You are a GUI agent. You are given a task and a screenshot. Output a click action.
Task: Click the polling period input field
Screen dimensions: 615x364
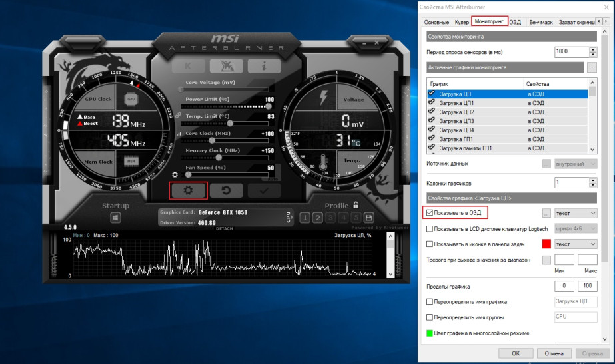pos(572,52)
